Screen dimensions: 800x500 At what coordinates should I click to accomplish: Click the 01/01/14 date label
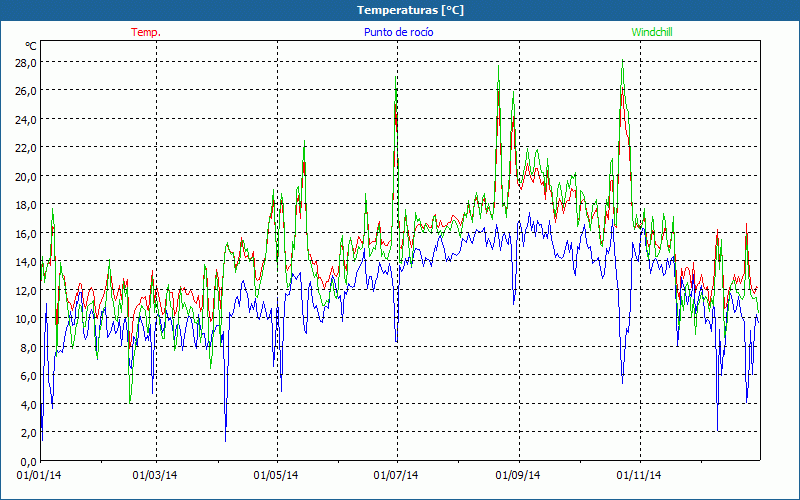39,476
